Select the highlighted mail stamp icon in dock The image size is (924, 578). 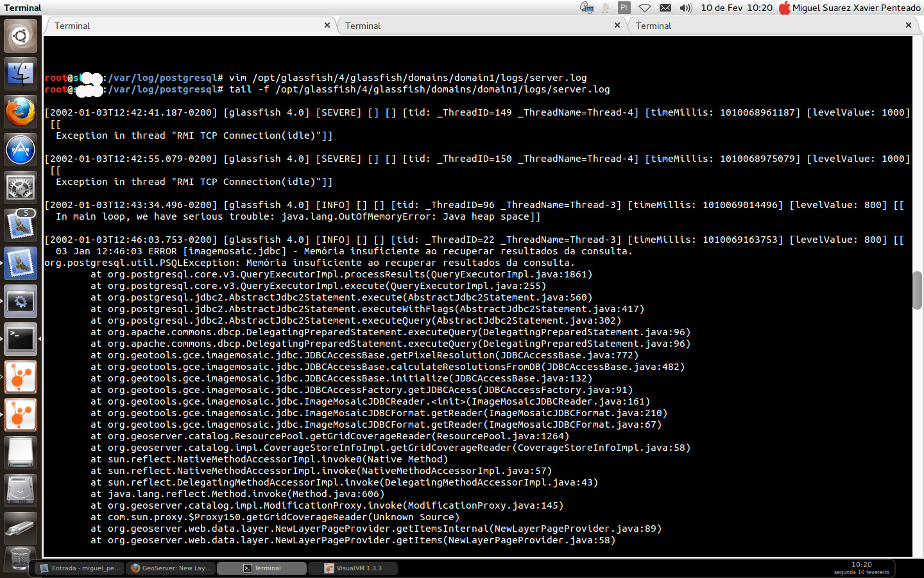[x=21, y=263]
